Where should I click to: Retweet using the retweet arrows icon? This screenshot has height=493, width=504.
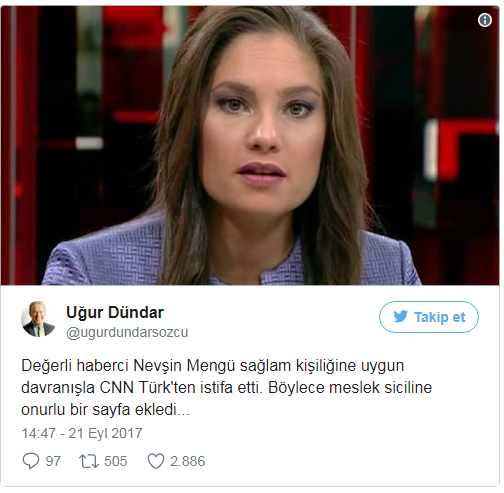[89, 461]
